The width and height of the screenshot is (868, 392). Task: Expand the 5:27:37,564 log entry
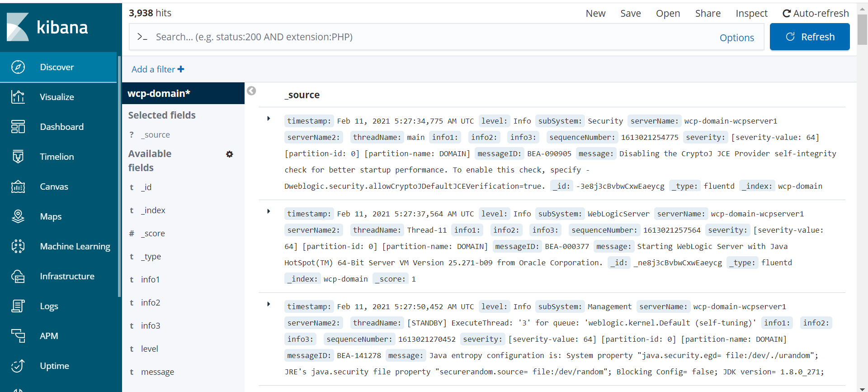point(269,211)
